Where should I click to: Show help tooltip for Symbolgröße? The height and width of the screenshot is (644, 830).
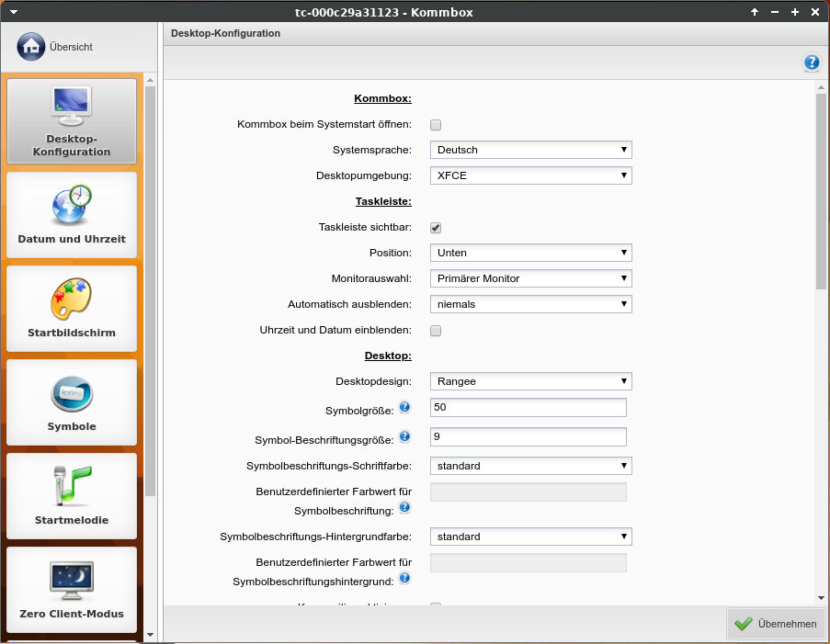[x=404, y=407]
